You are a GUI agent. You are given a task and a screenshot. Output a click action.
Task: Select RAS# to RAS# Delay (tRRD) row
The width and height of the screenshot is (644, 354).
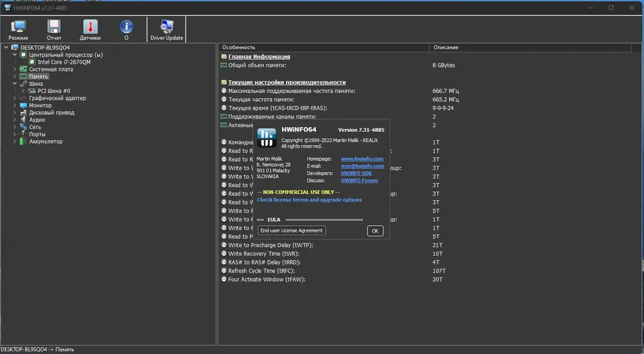point(265,262)
